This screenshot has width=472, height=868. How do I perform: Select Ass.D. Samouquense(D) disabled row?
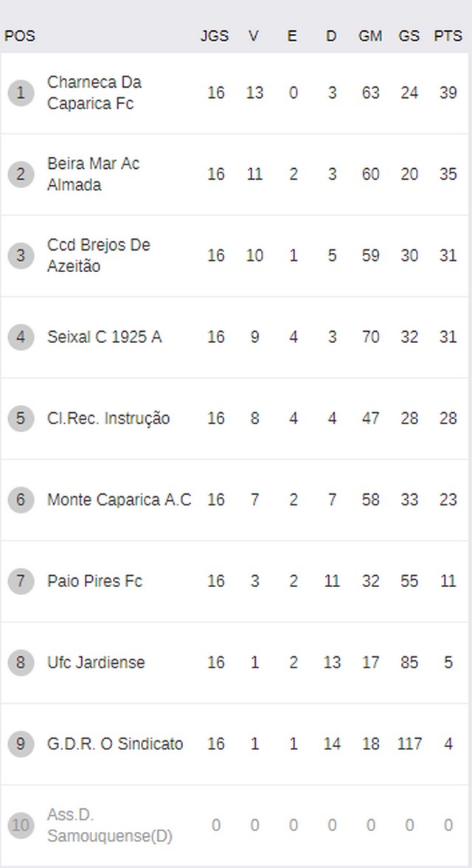(235, 825)
